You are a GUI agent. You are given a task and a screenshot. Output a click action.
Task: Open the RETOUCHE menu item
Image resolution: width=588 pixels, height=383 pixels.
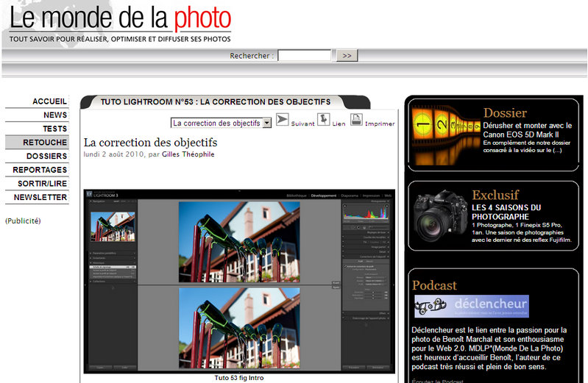(x=37, y=143)
